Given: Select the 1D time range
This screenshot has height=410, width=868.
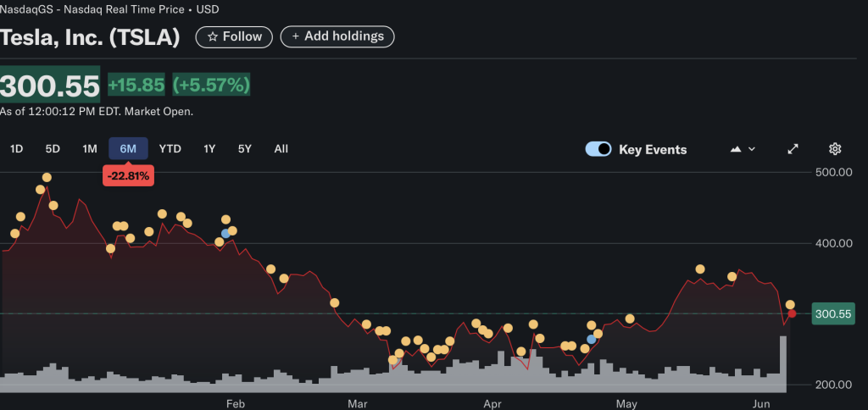Looking at the screenshot, I should [17, 149].
